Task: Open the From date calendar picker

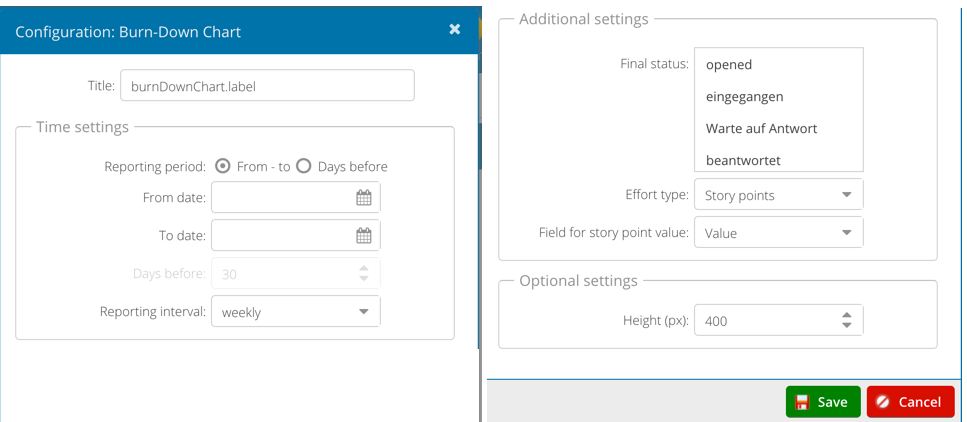Action: (364, 198)
